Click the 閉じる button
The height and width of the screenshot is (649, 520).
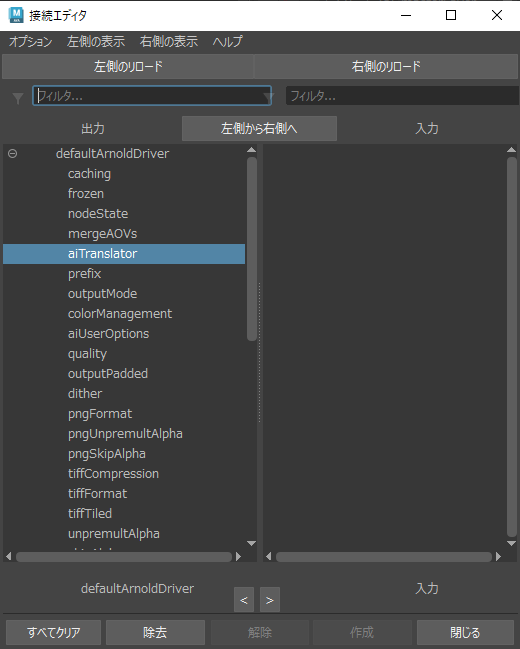point(465,632)
